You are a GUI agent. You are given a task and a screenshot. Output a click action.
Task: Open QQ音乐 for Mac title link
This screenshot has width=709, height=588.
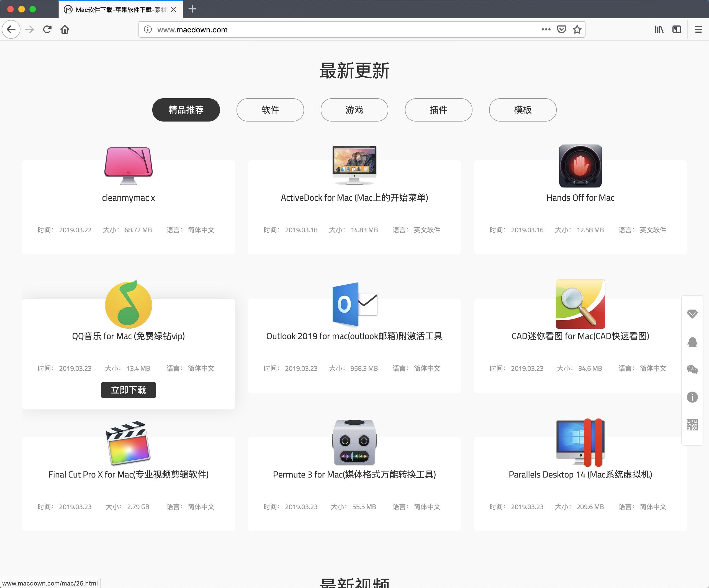[128, 336]
